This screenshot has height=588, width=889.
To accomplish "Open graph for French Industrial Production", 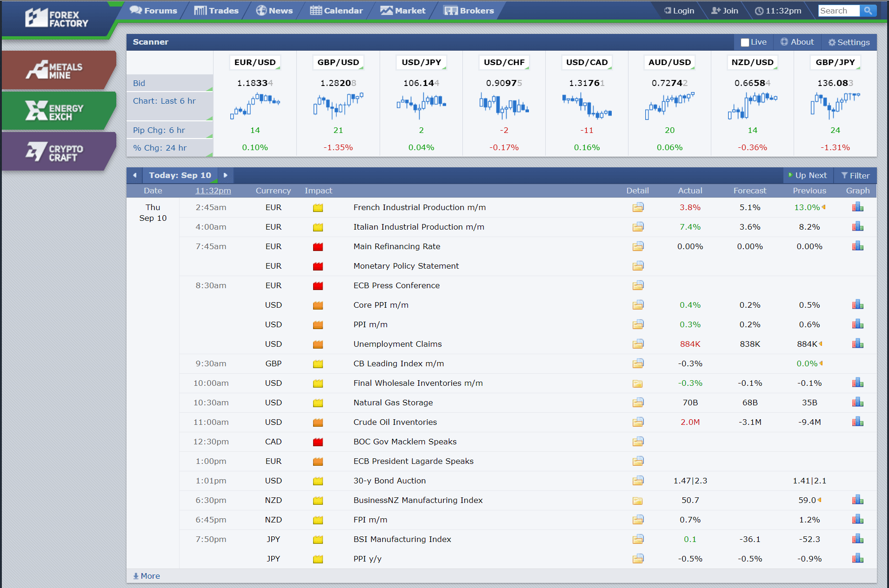I will tap(857, 207).
